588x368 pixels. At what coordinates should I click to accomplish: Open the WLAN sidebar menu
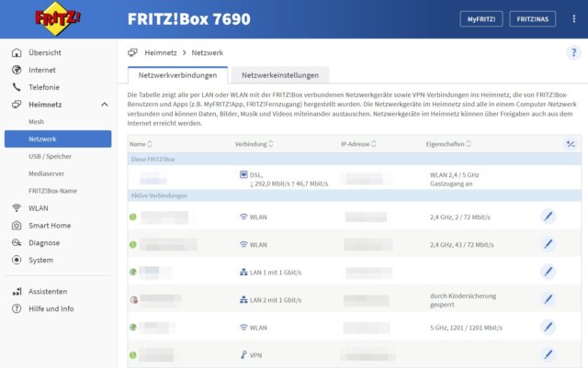click(x=39, y=208)
